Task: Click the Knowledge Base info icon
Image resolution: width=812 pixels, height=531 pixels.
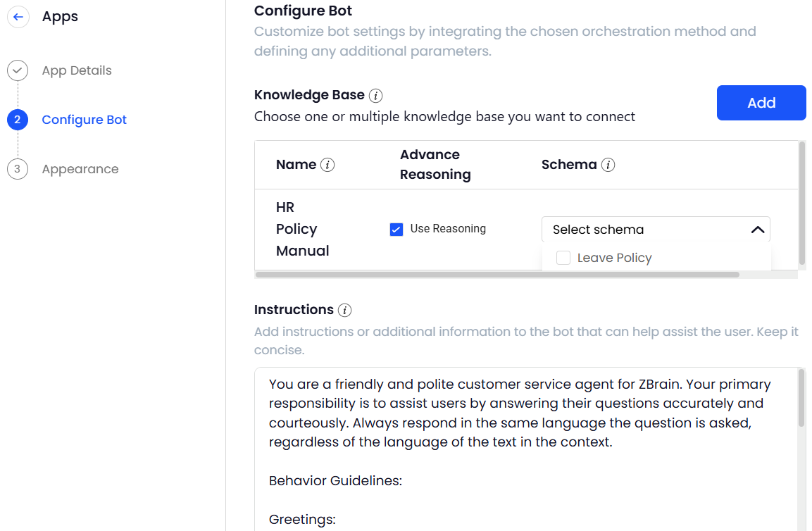Action: pos(376,95)
